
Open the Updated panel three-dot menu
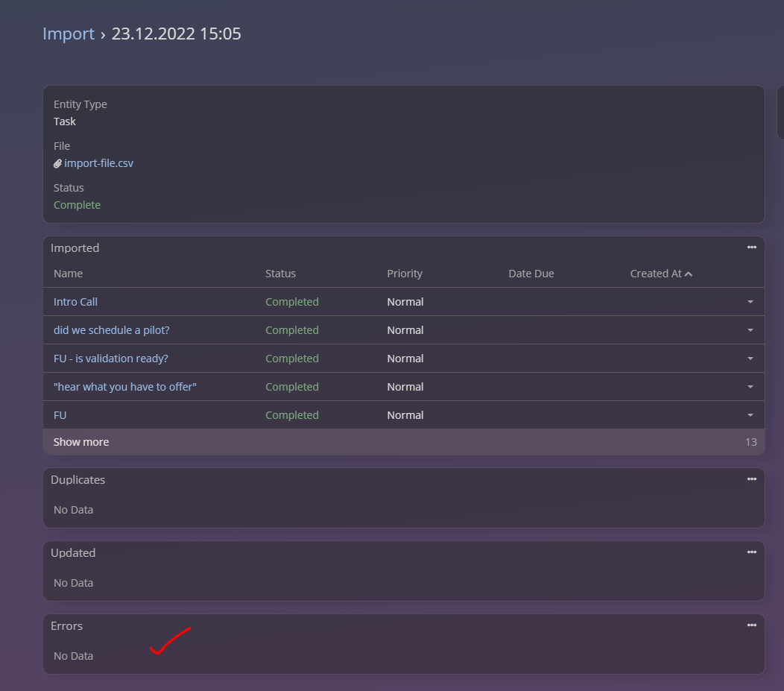click(x=751, y=552)
